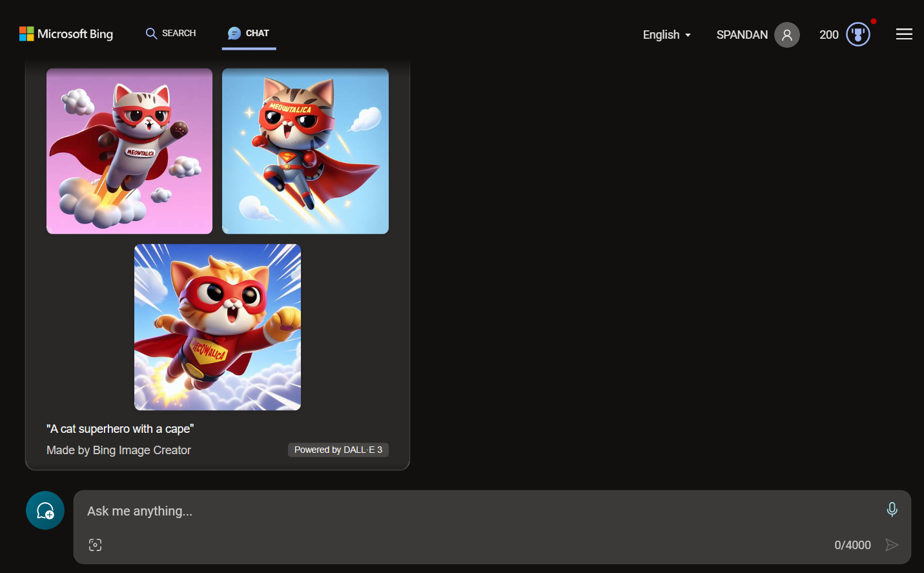Expand the hamburger menu at top right
This screenshot has height=573, width=924.
904,34
